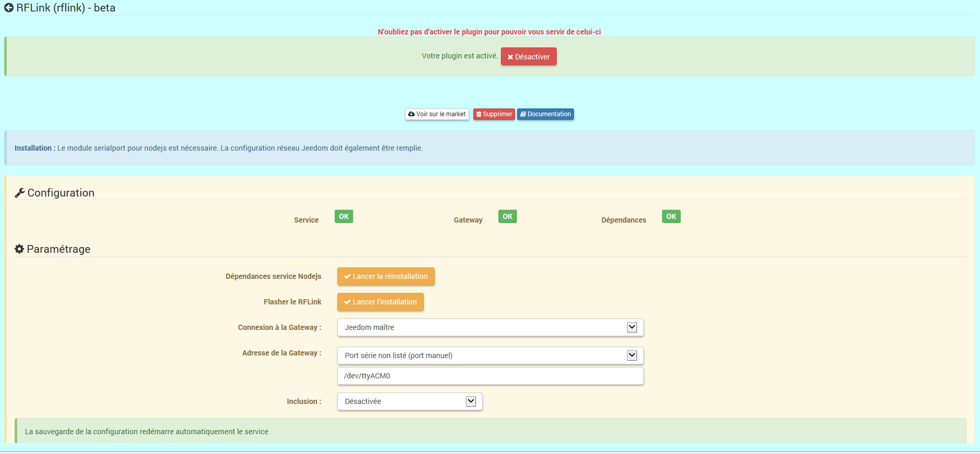Image resolution: width=980 pixels, height=454 pixels.
Task: Open the Adresse de la Gateway dropdown
Action: coord(491,355)
